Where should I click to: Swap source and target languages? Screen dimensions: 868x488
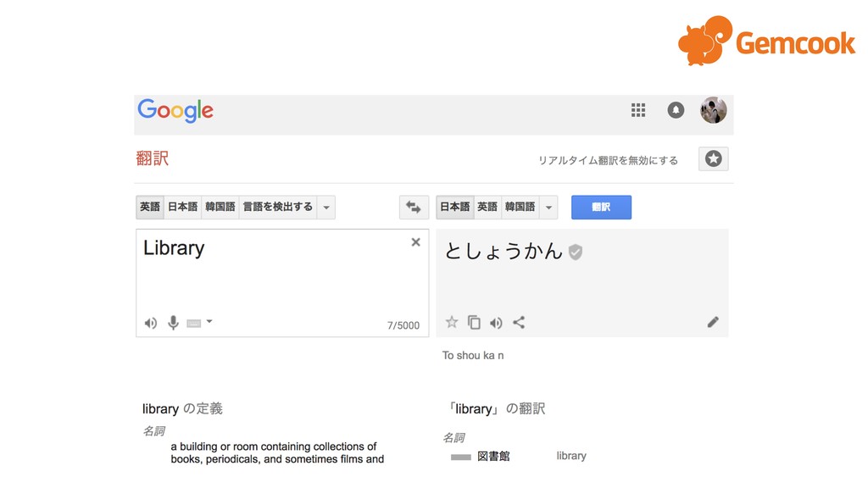tap(414, 208)
